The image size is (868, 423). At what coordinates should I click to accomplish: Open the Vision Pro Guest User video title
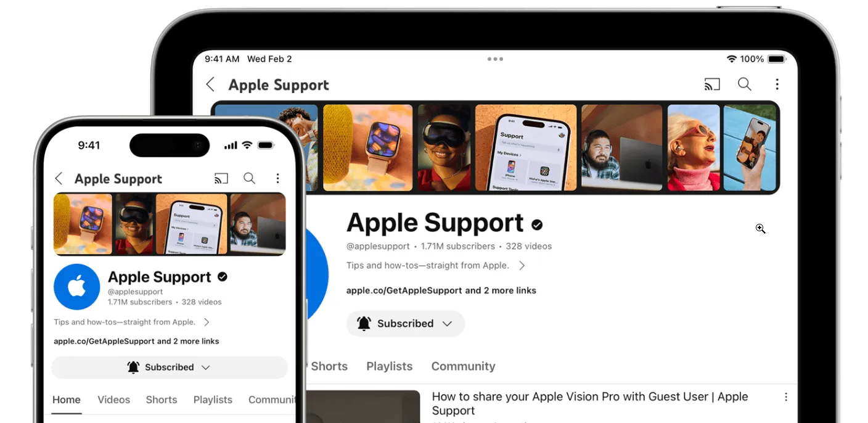tap(589, 403)
